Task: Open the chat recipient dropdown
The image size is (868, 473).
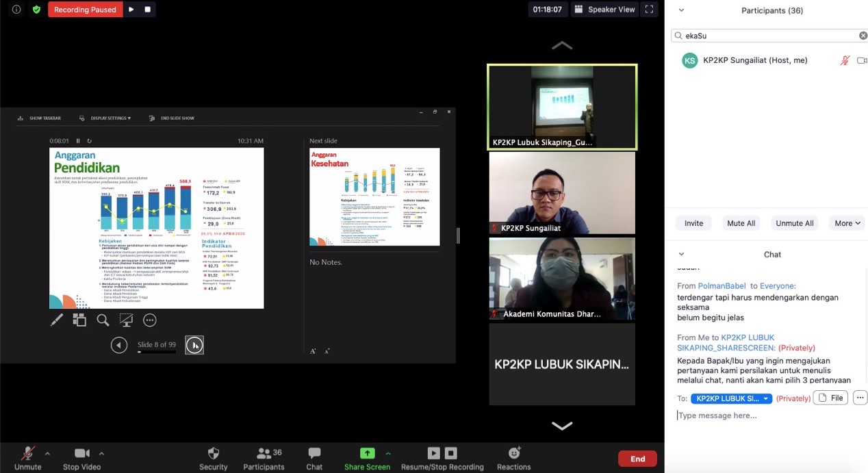Action: (x=731, y=398)
